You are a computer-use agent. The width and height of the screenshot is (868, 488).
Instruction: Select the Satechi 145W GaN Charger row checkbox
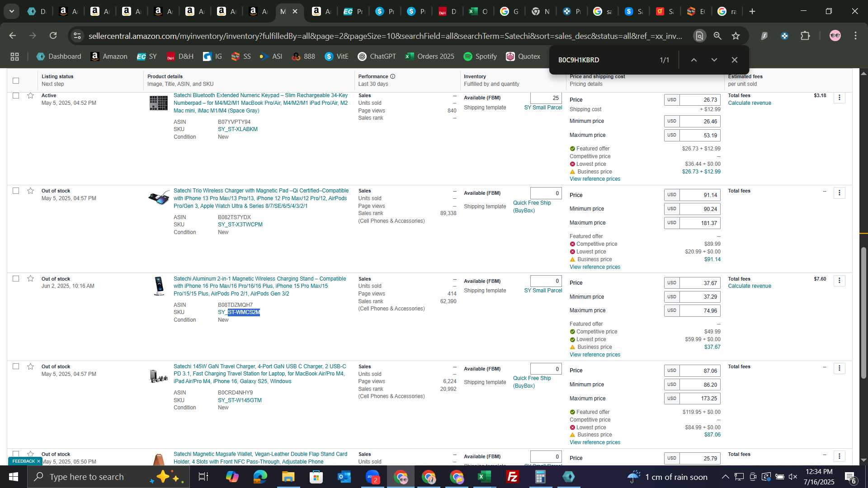(x=16, y=366)
